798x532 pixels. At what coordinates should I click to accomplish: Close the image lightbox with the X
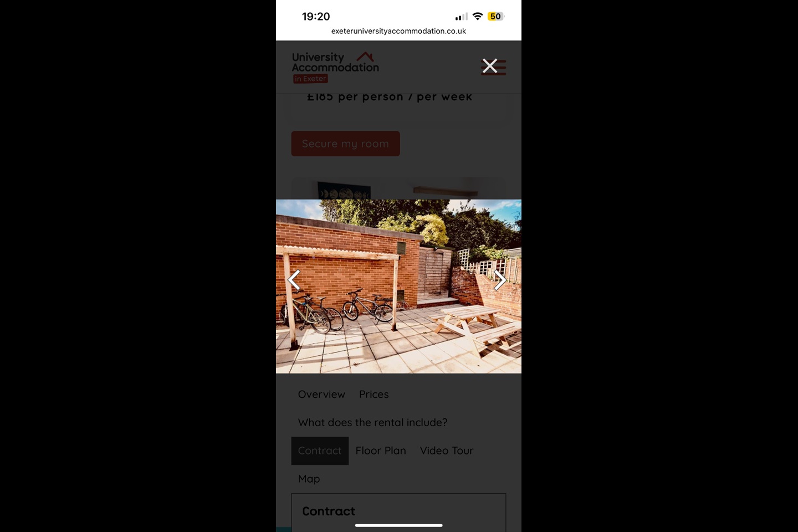tap(490, 66)
